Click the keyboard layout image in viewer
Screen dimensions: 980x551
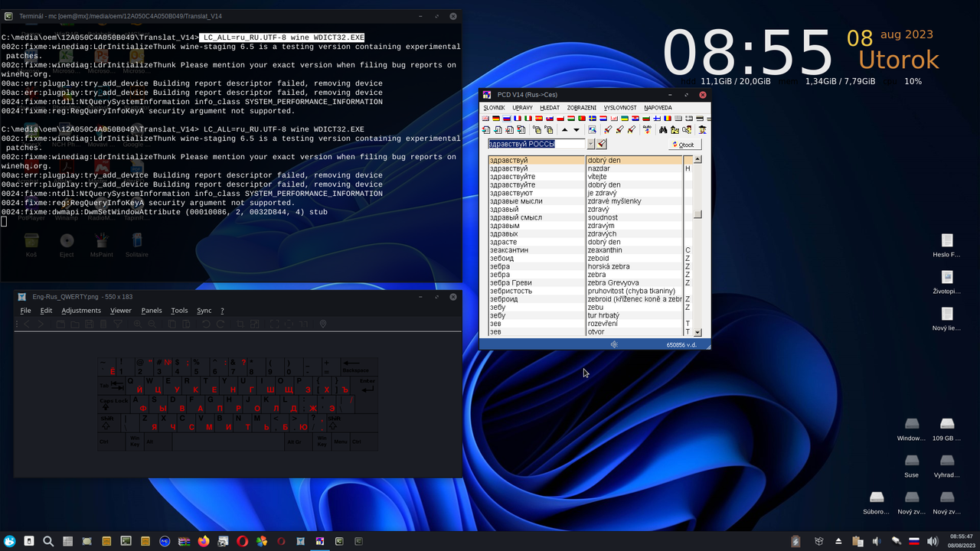tap(237, 403)
